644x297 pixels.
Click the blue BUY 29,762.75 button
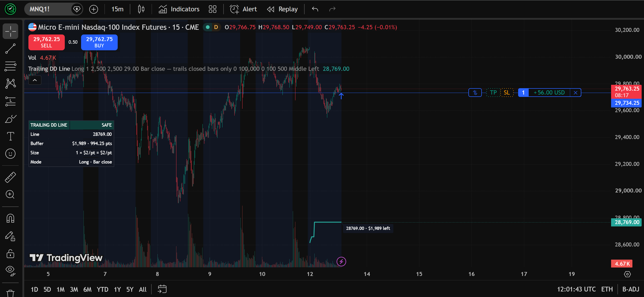[99, 42]
